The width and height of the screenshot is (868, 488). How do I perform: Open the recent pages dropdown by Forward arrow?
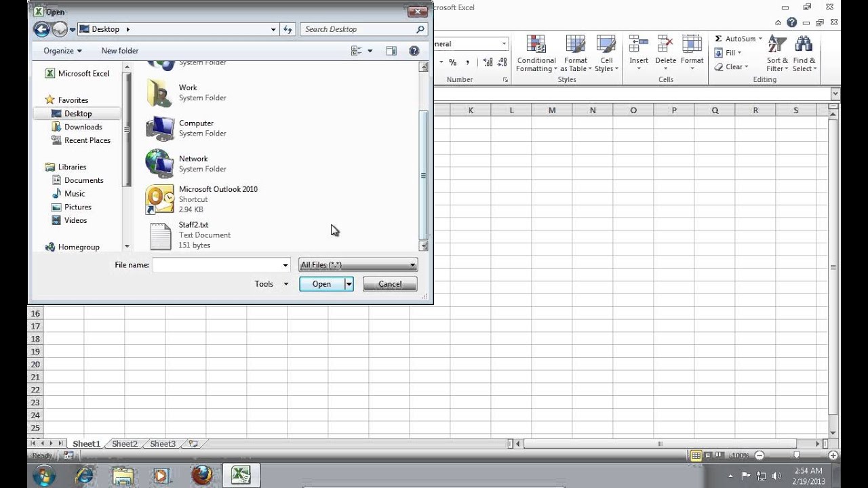73,29
